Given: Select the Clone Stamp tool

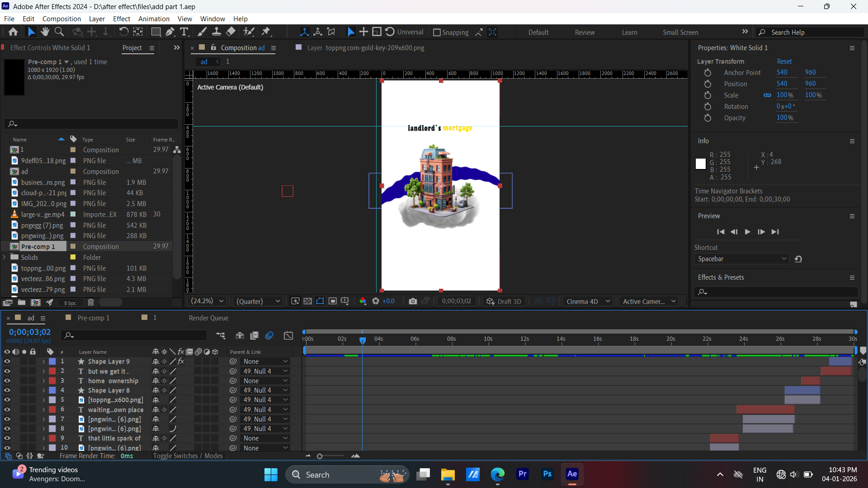Looking at the screenshot, I should [x=217, y=32].
